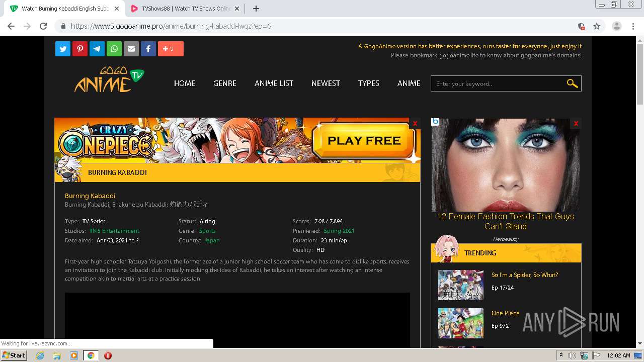This screenshot has width=644, height=362.
Task: Click the browser address bar
Action: (322, 26)
